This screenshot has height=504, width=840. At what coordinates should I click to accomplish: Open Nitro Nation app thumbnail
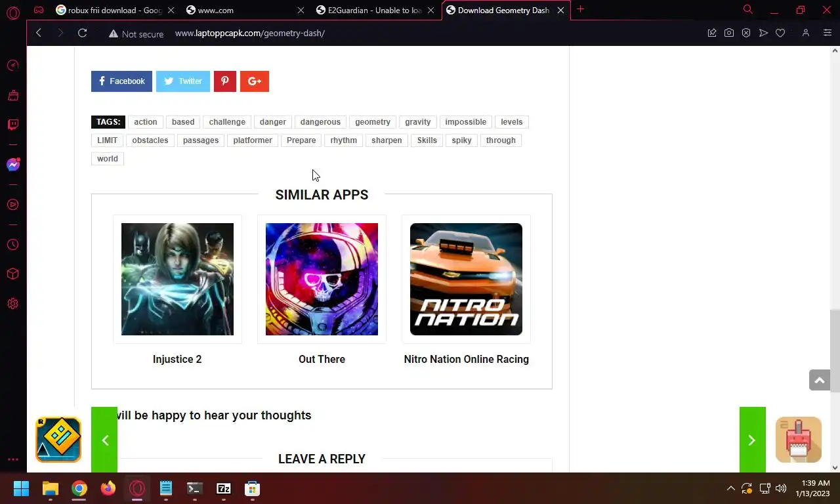[x=466, y=279]
